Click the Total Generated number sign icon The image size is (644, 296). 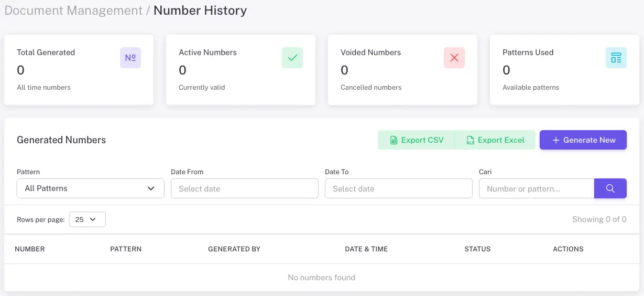tap(130, 58)
